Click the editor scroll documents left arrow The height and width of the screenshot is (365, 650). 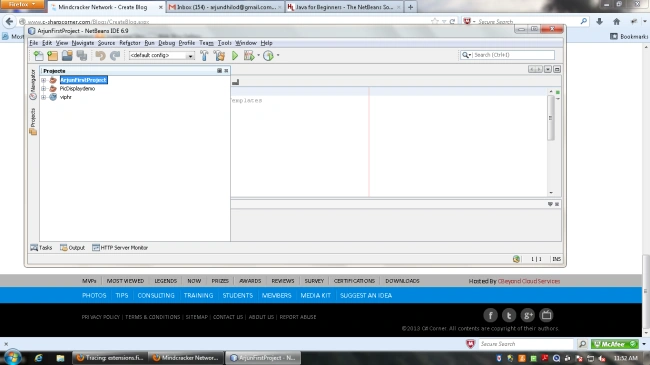tap(532, 69)
